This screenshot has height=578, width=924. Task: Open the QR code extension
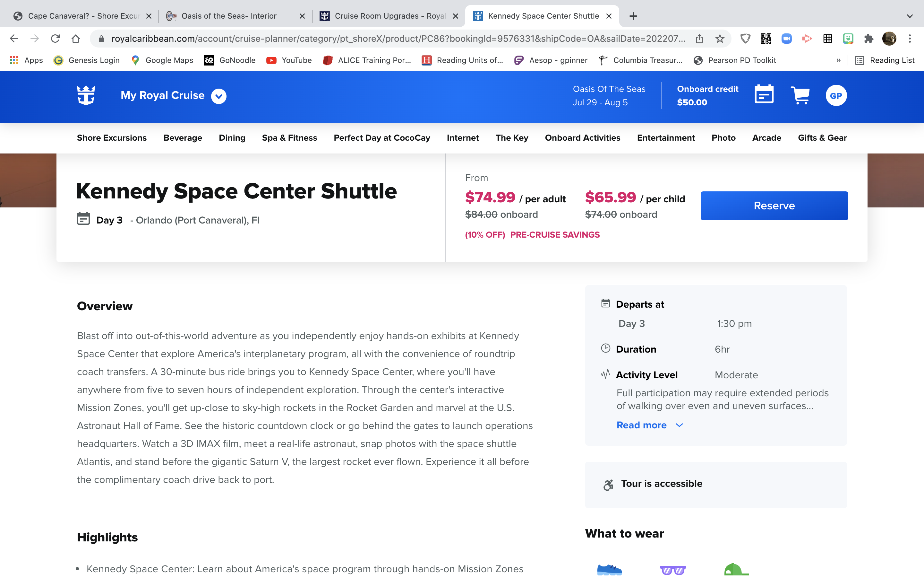pos(766,39)
